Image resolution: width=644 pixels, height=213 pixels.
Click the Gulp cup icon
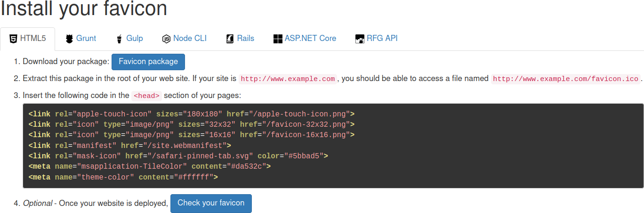pos(120,39)
